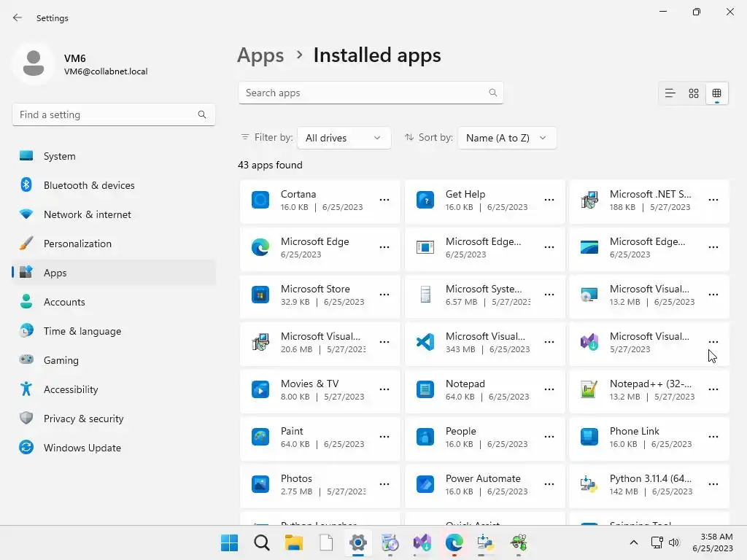Image resolution: width=747 pixels, height=560 pixels.
Task: Open the Sort by Name dropdown
Action: click(x=507, y=138)
